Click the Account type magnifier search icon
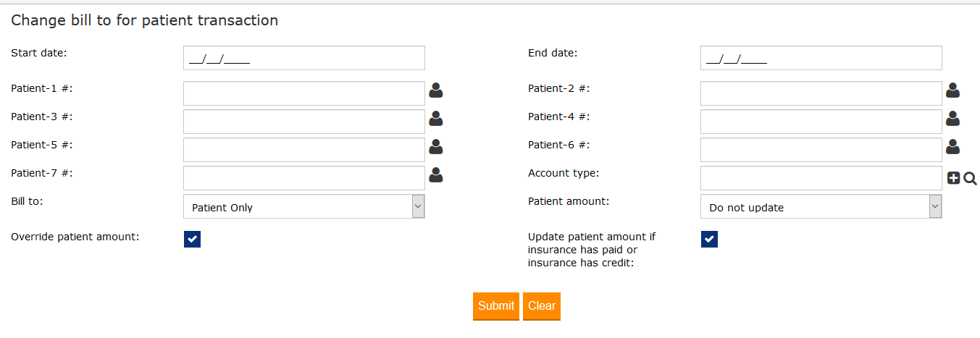 (x=971, y=178)
